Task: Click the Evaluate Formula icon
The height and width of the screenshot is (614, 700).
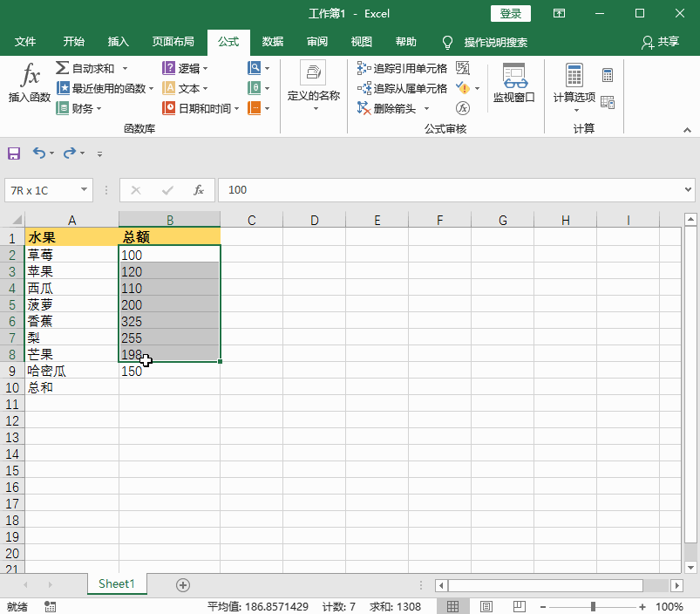Action: tap(463, 107)
